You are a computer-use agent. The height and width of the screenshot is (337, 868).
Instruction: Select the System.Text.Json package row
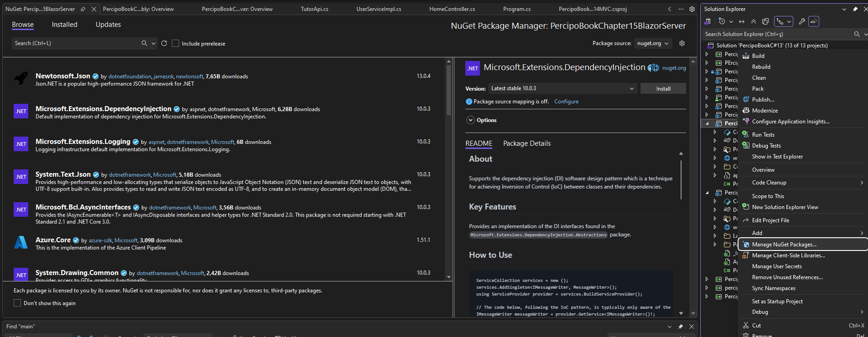coord(223,181)
